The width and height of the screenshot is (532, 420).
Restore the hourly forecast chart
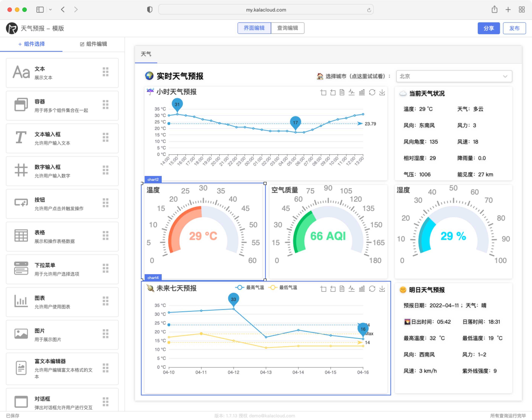pos(372,92)
